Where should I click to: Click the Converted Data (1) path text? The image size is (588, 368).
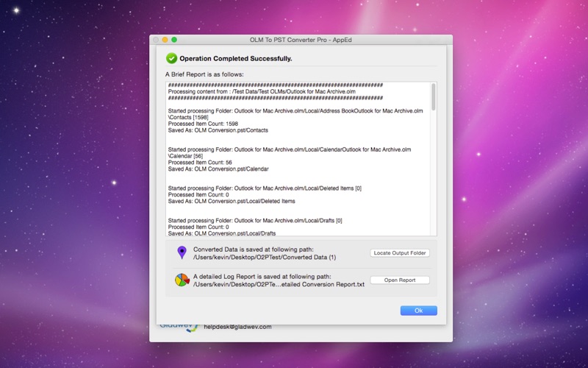[265, 258]
